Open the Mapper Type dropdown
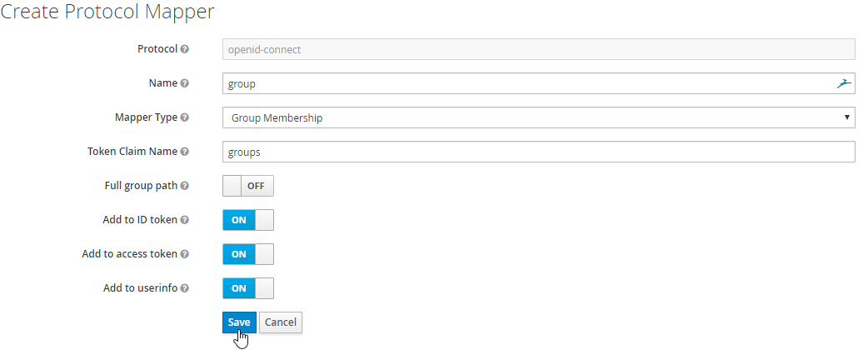 pyautogui.click(x=539, y=117)
